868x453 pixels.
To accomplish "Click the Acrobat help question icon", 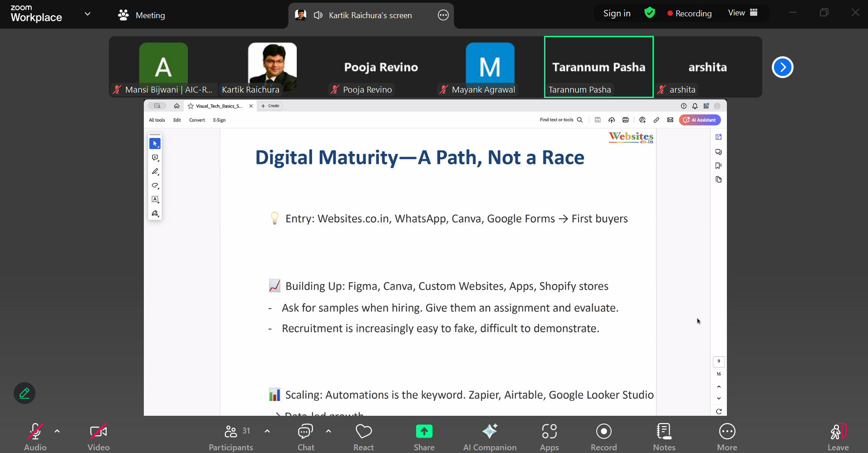I will [684, 106].
